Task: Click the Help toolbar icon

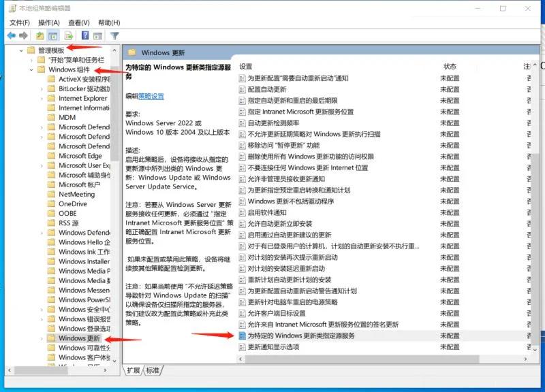Action: [x=84, y=36]
